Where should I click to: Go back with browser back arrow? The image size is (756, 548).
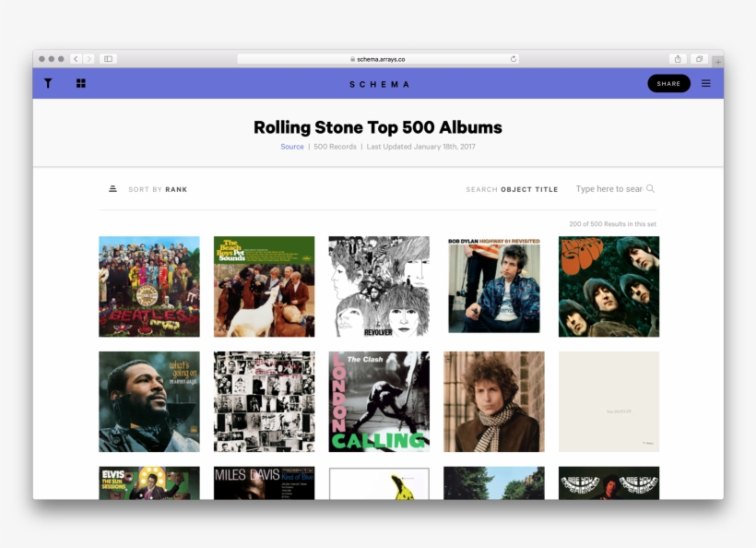(76, 59)
